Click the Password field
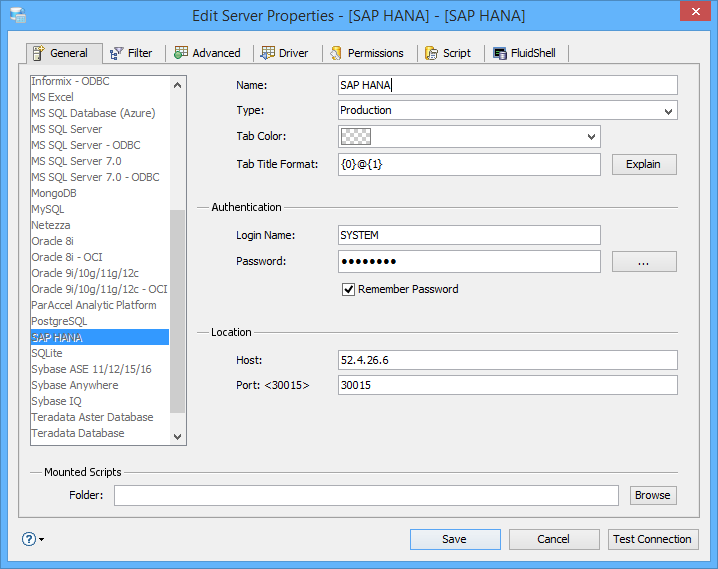 pyautogui.click(x=469, y=261)
